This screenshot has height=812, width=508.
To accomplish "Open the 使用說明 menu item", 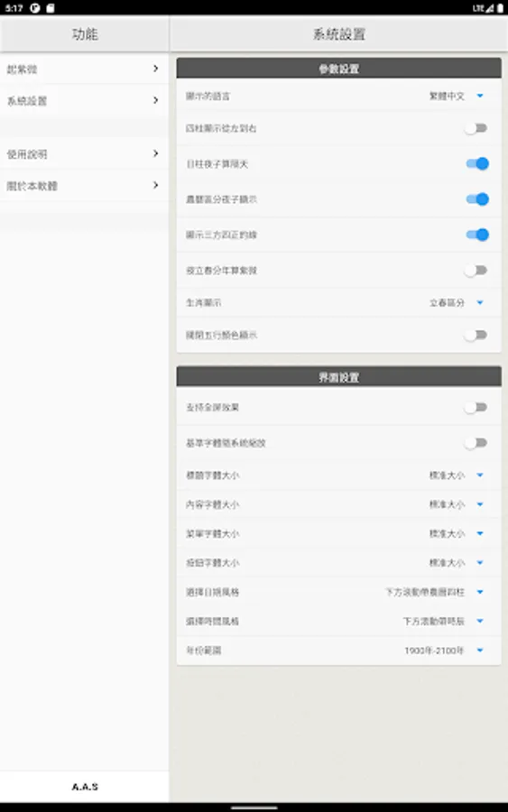I will pos(84,153).
